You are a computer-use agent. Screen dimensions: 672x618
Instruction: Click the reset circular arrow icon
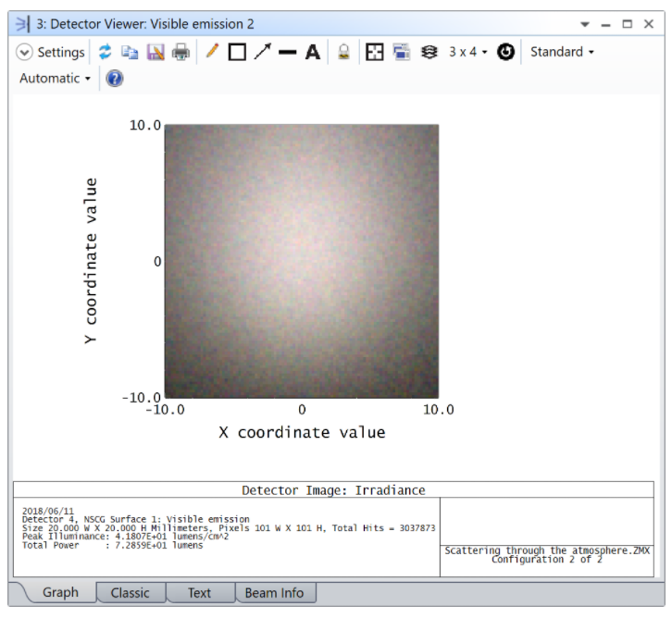(505, 53)
